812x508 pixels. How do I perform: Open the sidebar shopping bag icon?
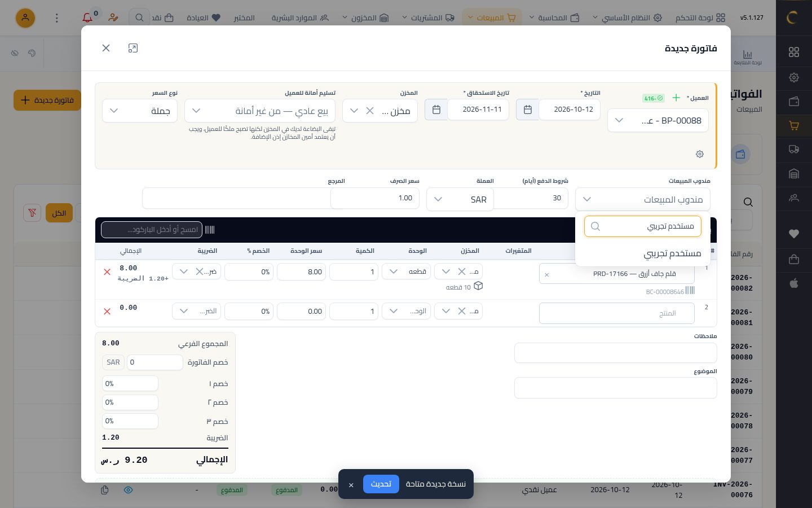coord(794,259)
